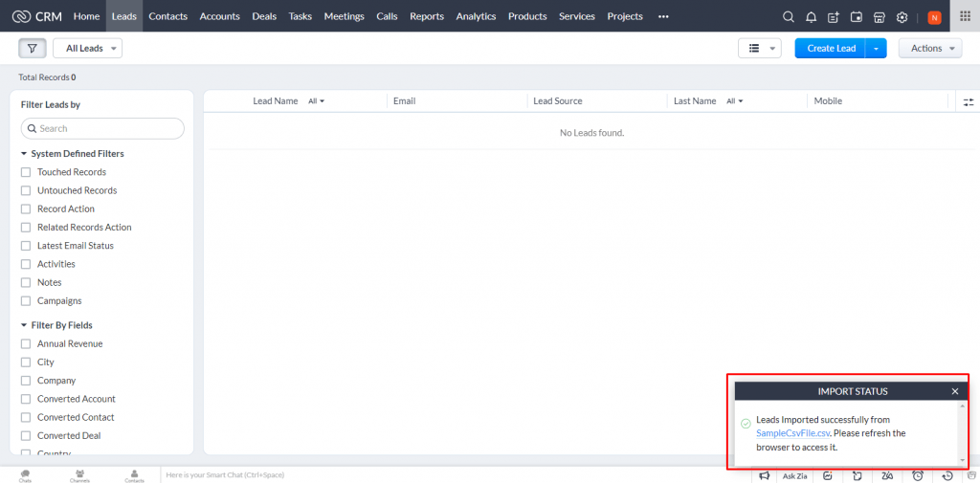Open Contacts in the bottom bar
The height and width of the screenshot is (483, 980).
134,475
